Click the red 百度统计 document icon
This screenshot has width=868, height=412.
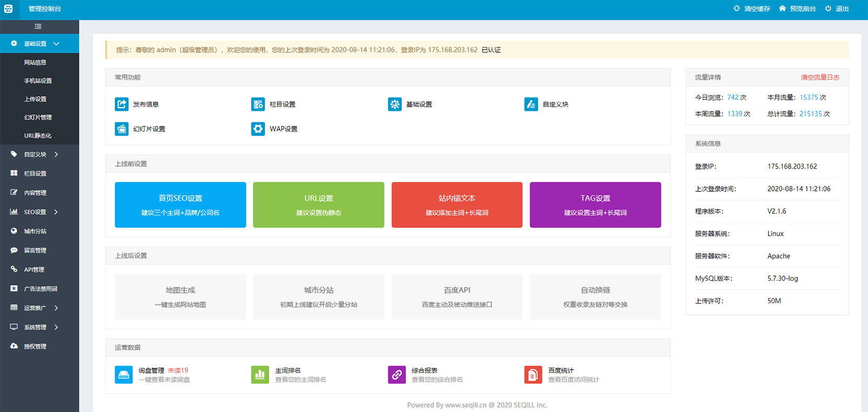pyautogui.click(x=533, y=374)
